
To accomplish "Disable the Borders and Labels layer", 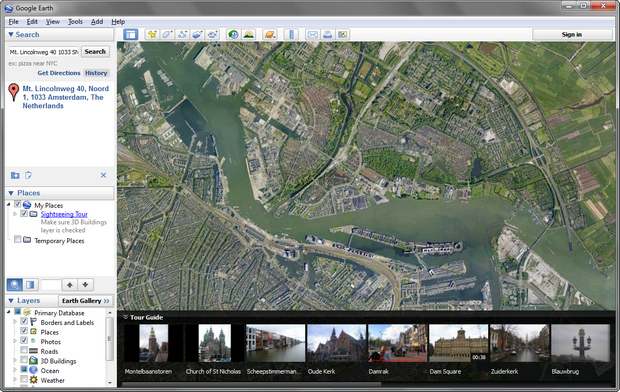I will click(24, 321).
